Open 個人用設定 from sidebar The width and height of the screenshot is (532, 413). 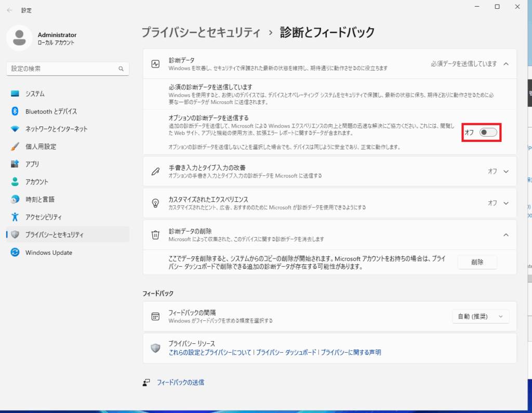41,147
